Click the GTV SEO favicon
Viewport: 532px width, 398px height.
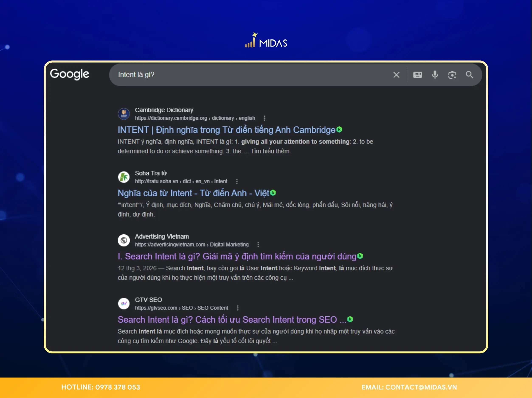click(124, 304)
